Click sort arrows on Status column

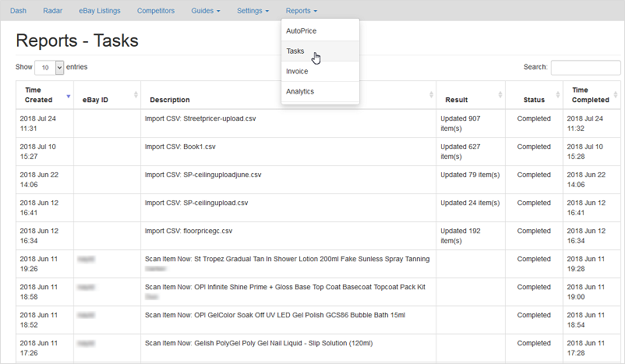click(x=557, y=95)
